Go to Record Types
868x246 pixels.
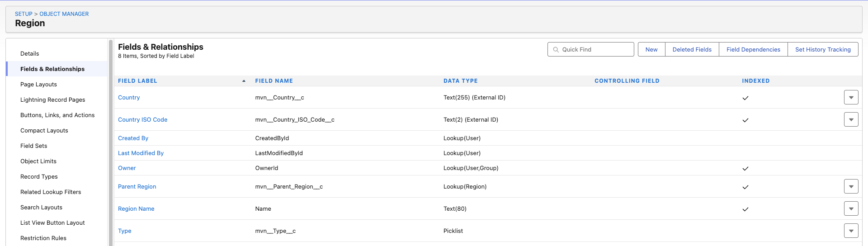[x=57, y=176]
